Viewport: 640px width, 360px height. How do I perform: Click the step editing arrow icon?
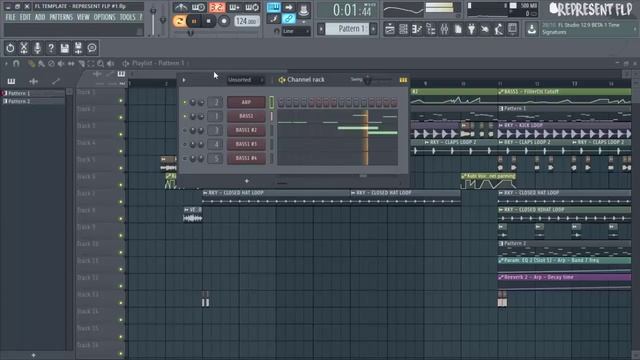point(289,7)
